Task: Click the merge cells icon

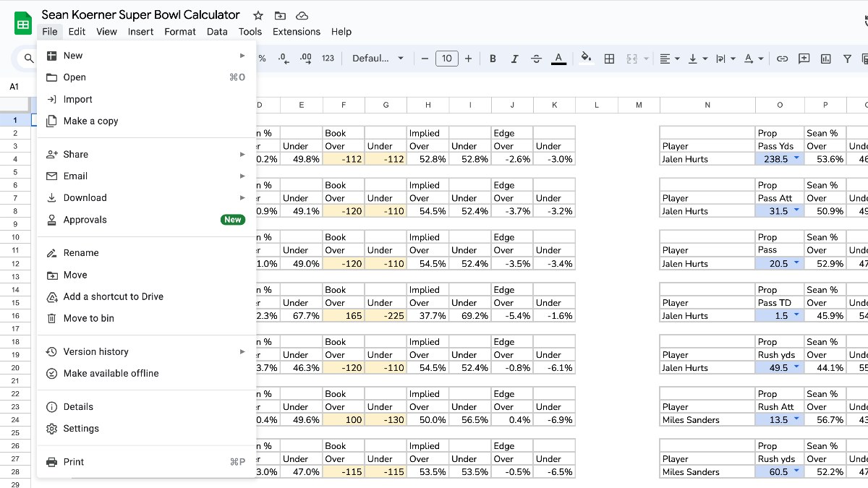Action: tap(631, 59)
